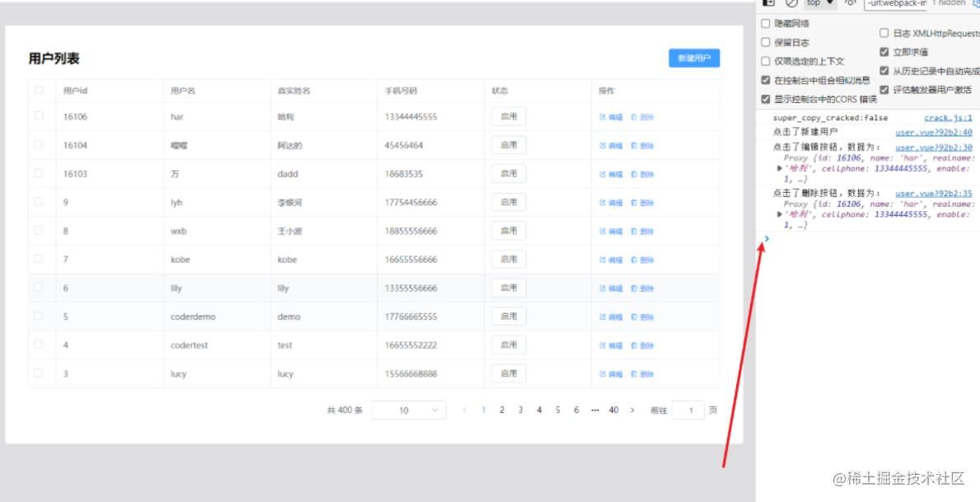
Task: Click the 新建用户 button
Action: click(693, 58)
